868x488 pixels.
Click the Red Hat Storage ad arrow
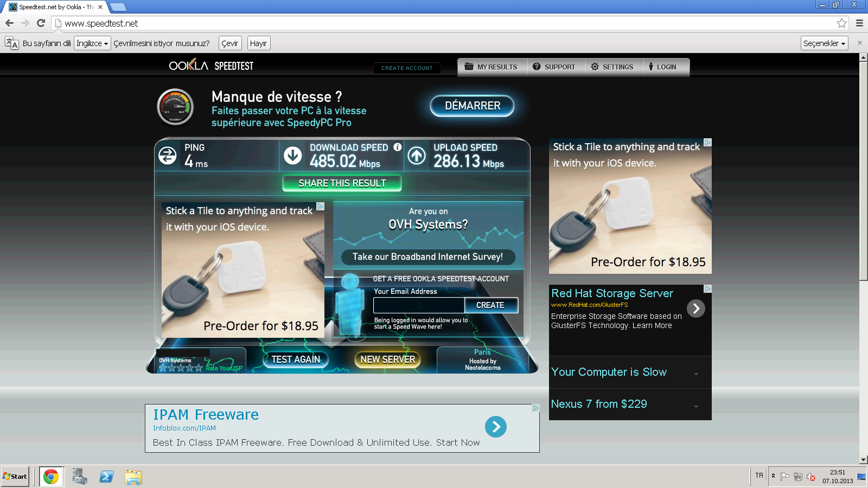[696, 309]
